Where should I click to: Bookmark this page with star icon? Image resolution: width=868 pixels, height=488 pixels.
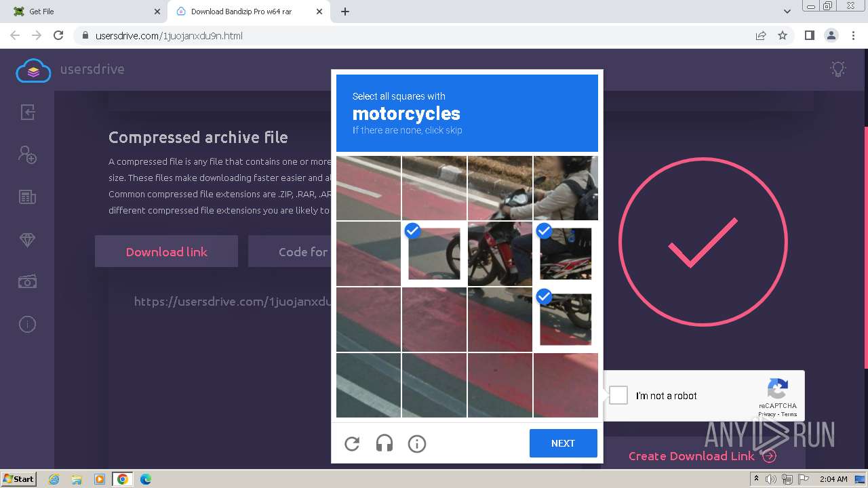[x=783, y=36]
